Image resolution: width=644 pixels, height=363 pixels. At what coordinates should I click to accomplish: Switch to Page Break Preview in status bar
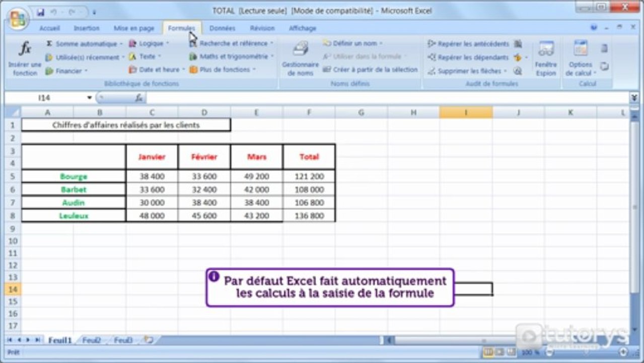(x=511, y=352)
